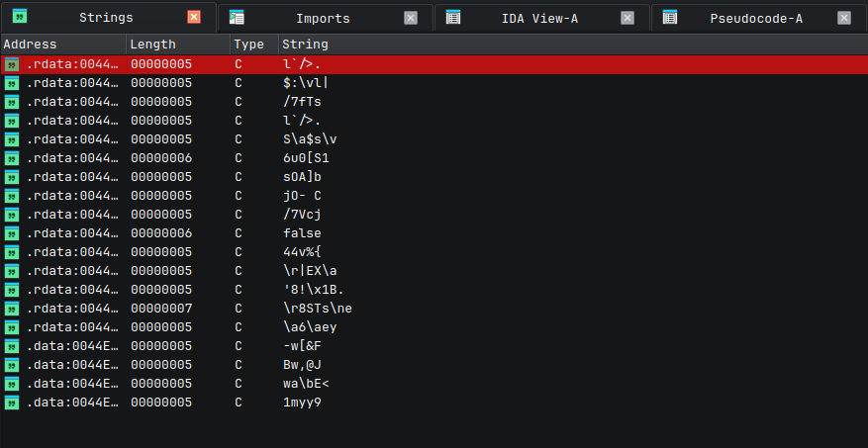Image resolution: width=868 pixels, height=448 pixels.
Task: Sort by the Address column header
Action: point(63,45)
